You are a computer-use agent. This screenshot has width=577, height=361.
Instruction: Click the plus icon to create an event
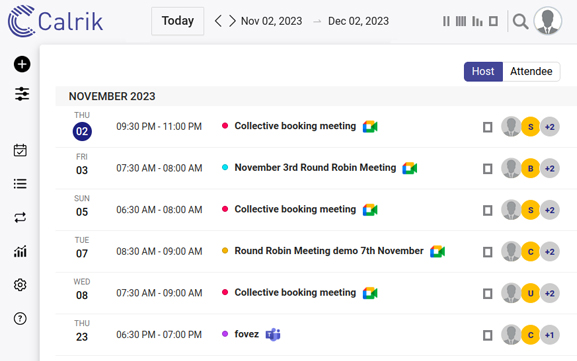coord(22,64)
